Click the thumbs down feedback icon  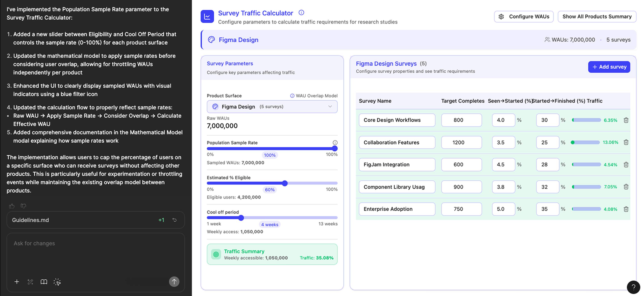(23, 206)
